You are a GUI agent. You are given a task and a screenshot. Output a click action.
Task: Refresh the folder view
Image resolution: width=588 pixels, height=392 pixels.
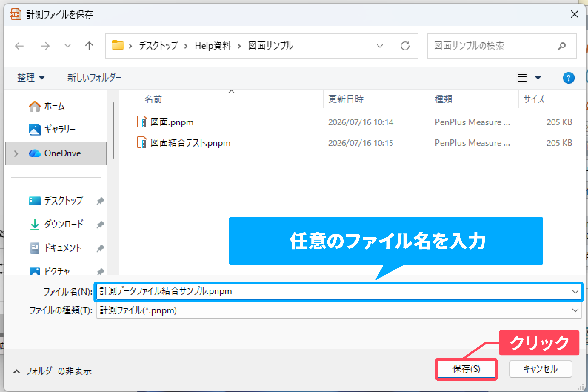(405, 46)
